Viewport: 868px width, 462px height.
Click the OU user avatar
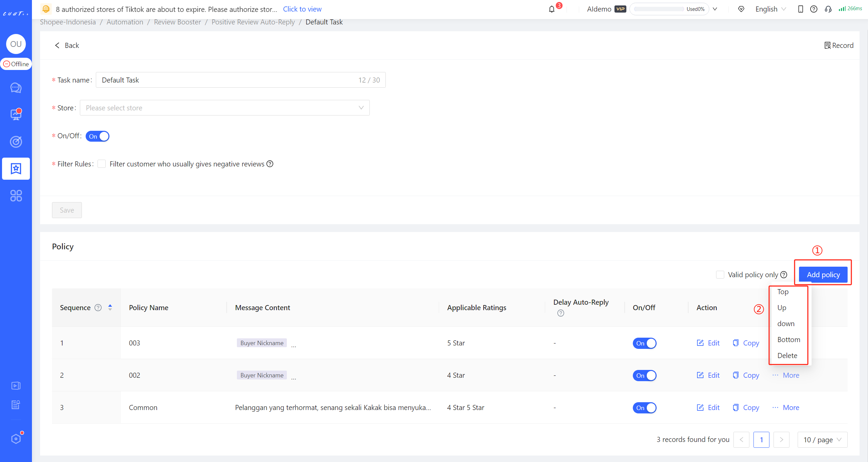tap(16, 44)
